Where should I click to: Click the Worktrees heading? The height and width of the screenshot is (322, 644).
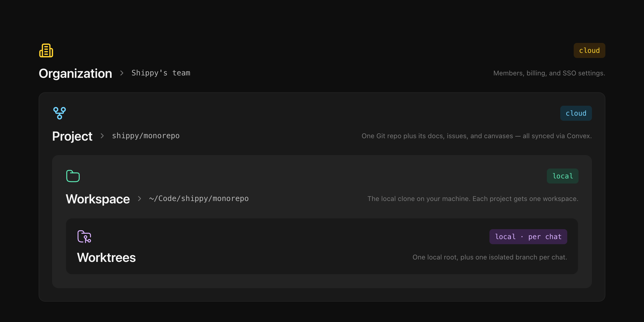point(106,258)
